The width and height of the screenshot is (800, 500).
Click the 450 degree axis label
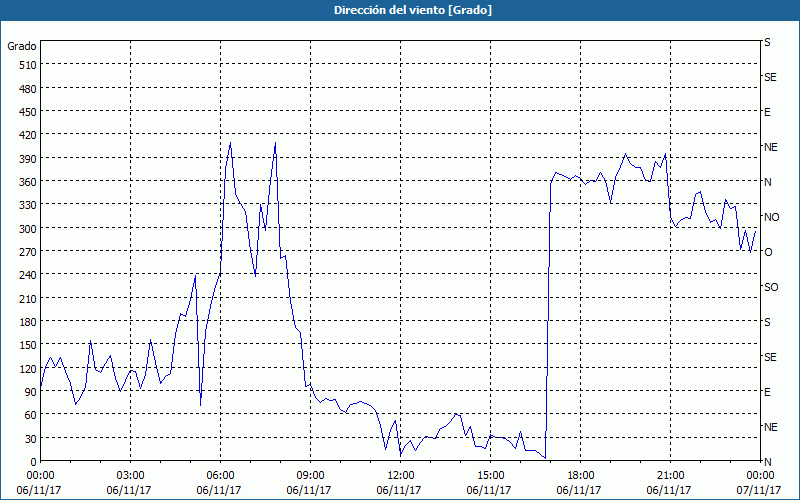[x=28, y=112]
